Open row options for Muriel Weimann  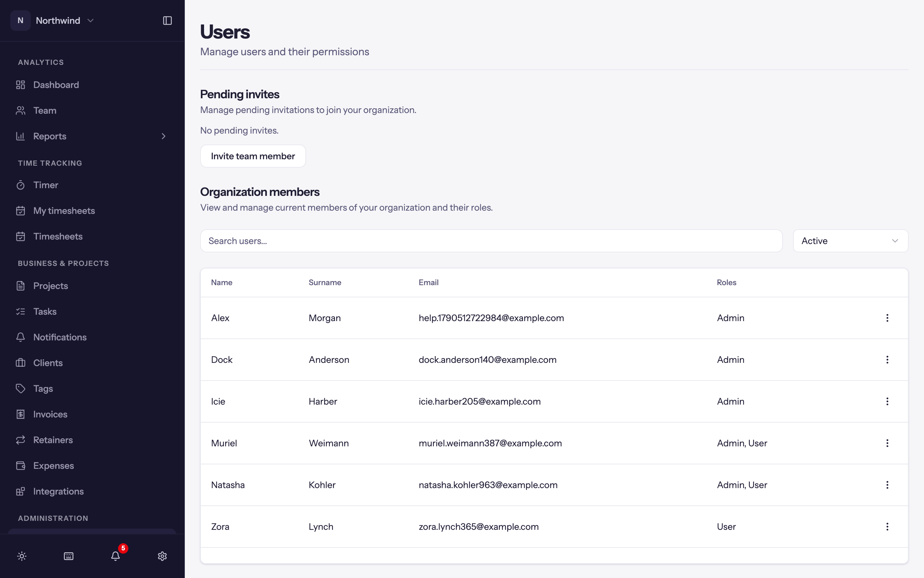[887, 443]
